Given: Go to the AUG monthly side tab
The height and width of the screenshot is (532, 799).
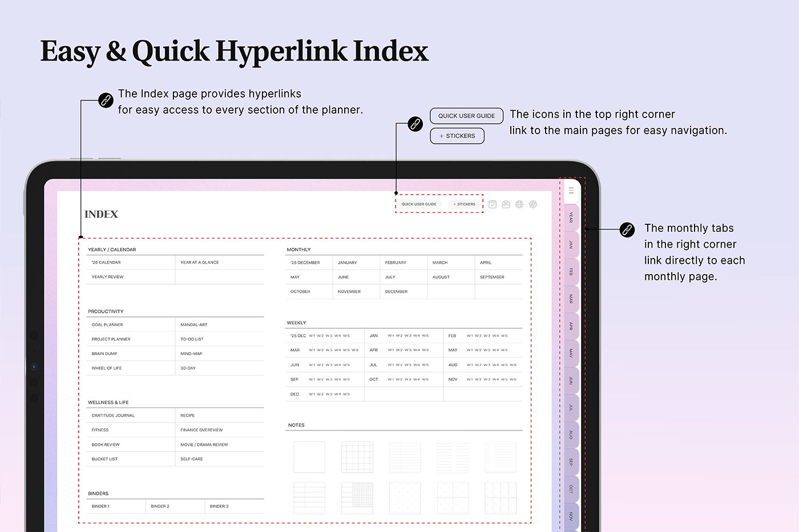Looking at the screenshot, I should pos(571,435).
